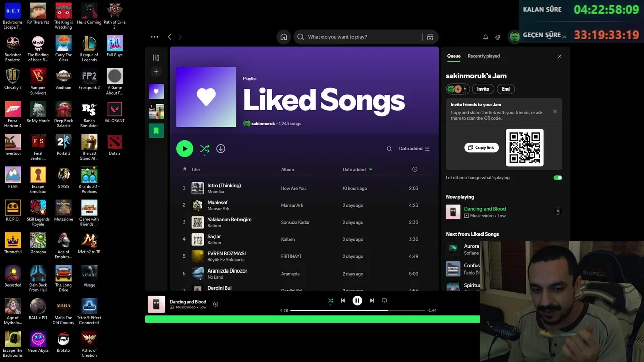This screenshot has width=644, height=362.
Task: Download the Liked Songs playlist
Action: [220, 149]
